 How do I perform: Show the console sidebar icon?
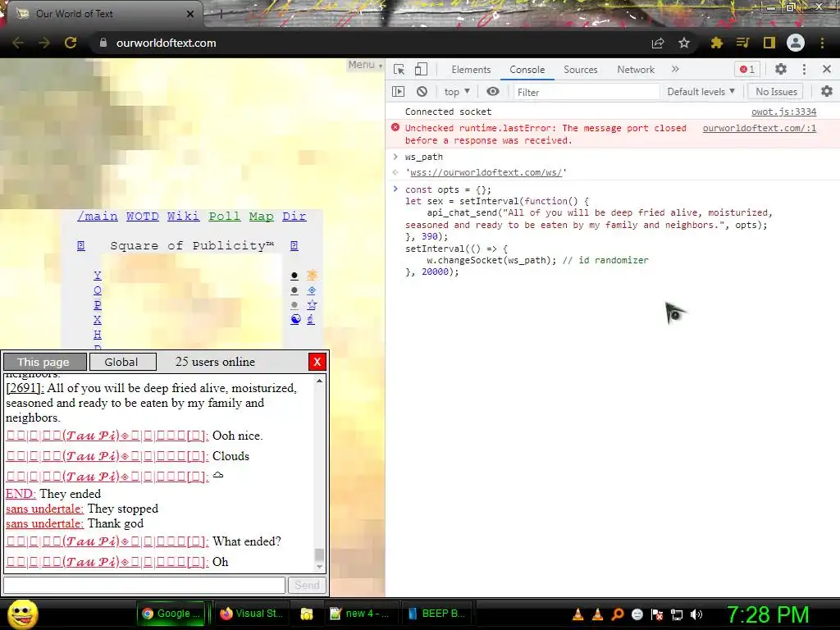pyautogui.click(x=399, y=92)
